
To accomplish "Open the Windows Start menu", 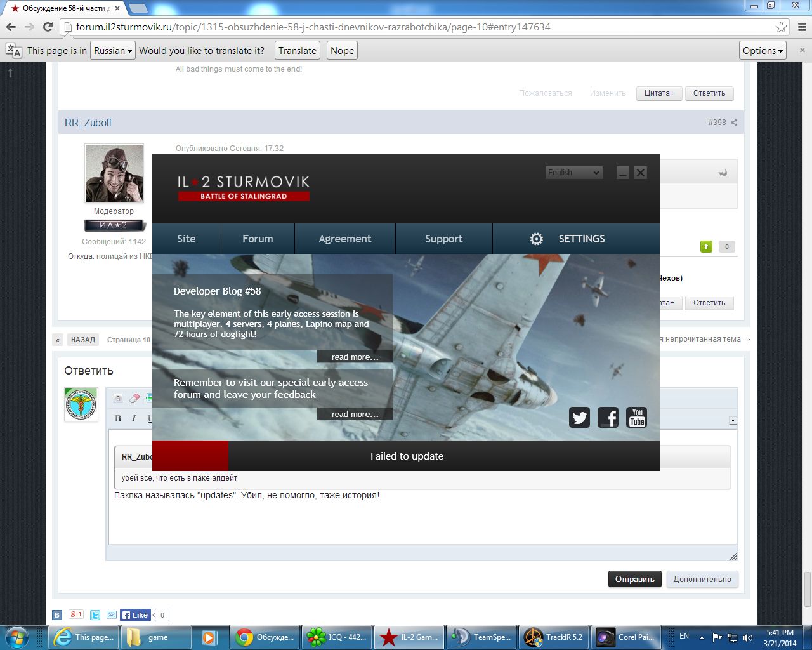I will point(17,637).
